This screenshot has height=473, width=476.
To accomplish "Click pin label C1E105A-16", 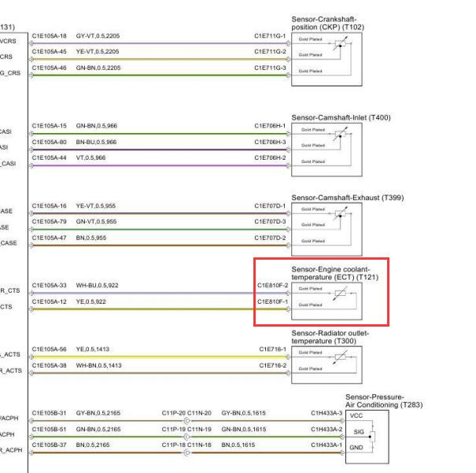I will [50, 206].
